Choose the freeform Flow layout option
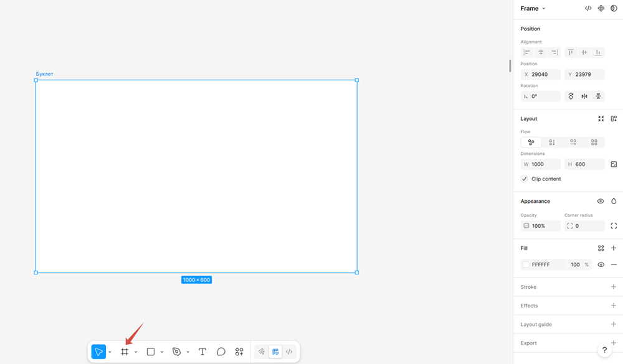Screen dimensions: 623x364 click(x=531, y=142)
